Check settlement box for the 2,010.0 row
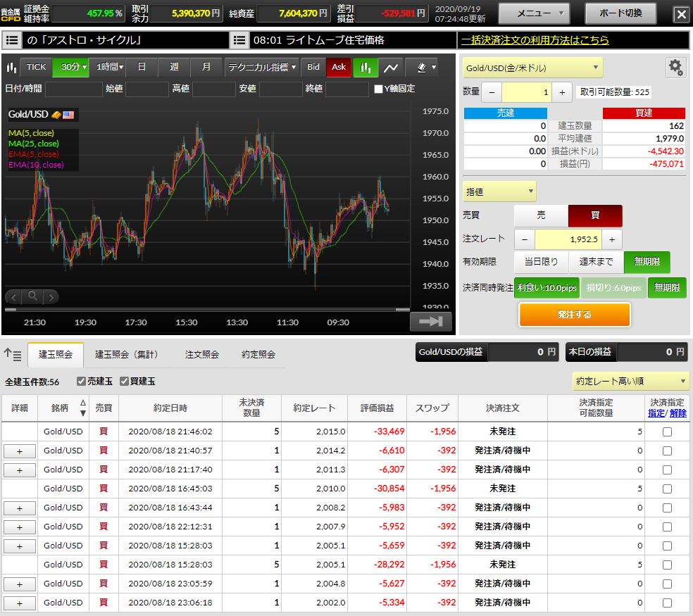This screenshot has height=616, width=693. 667,489
